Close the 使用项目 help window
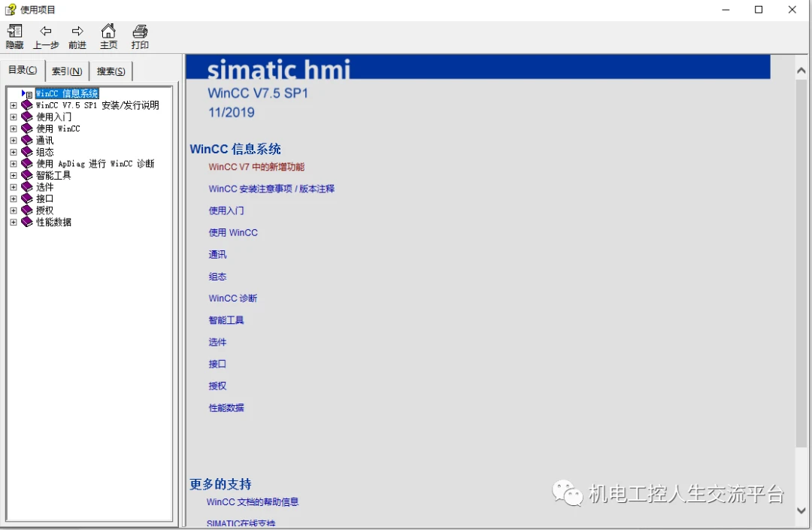The image size is (812, 530). [792, 10]
